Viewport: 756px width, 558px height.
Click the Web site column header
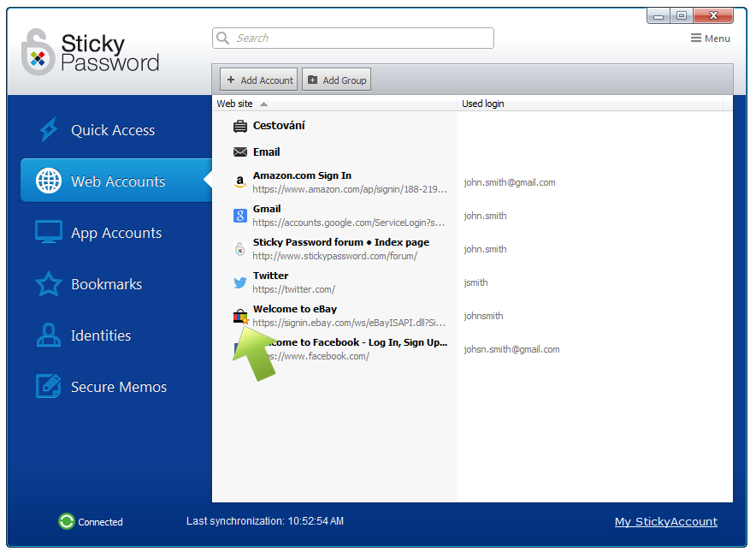pos(235,104)
